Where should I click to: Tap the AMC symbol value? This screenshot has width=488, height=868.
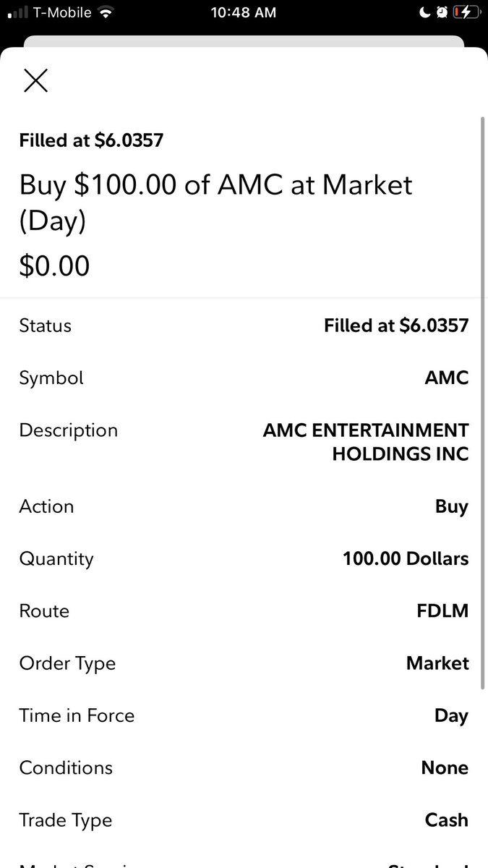point(447,378)
